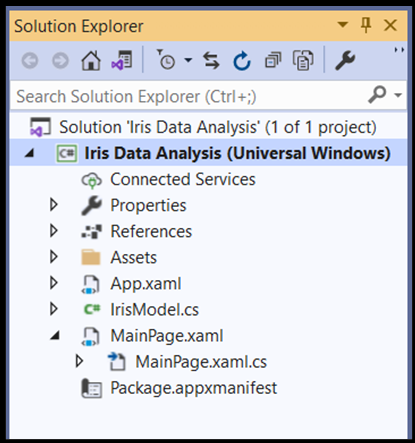Expand the IrisModel.cs node
This screenshot has height=443, width=415.
point(53,309)
